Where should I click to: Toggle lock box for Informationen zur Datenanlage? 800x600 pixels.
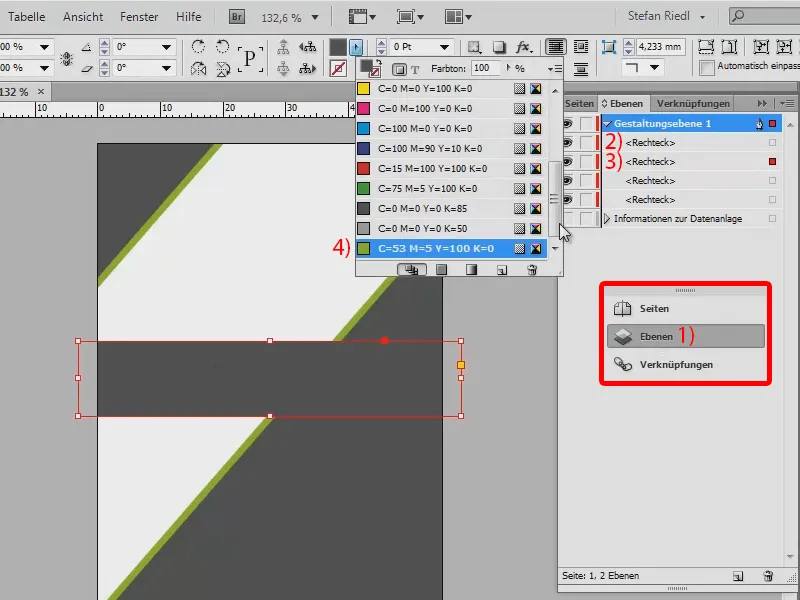point(587,219)
